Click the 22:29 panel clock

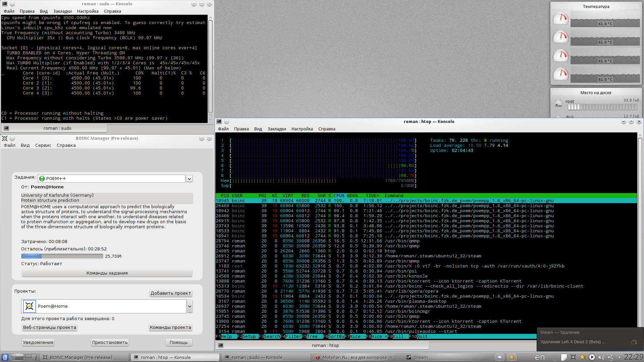634,357
